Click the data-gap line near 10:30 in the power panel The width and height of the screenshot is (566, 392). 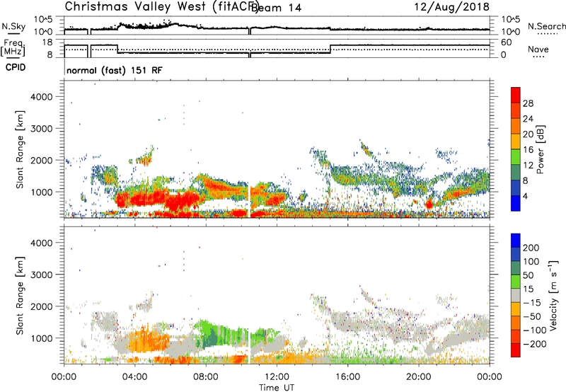[x=250, y=202]
